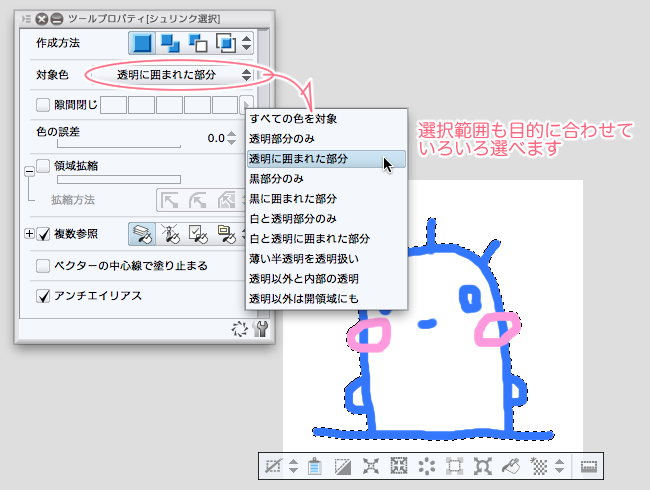The width and height of the screenshot is (650, 490).
Task: Expand the 複数参照 plus expander
Action: (x=28, y=234)
